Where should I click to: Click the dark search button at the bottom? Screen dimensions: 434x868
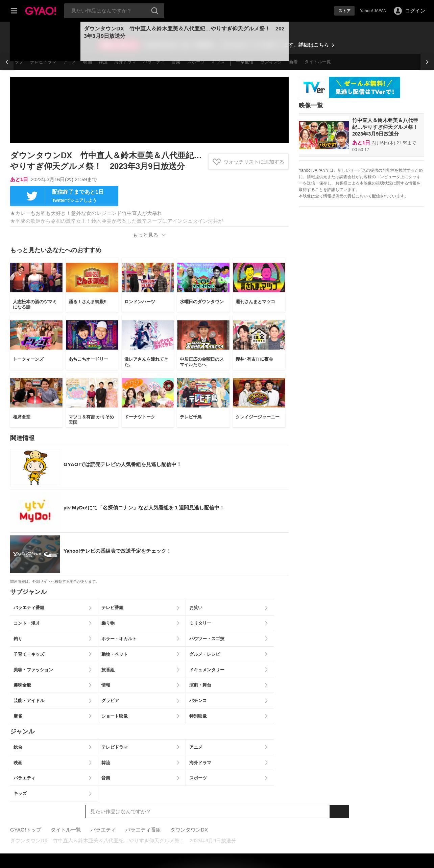(x=339, y=812)
